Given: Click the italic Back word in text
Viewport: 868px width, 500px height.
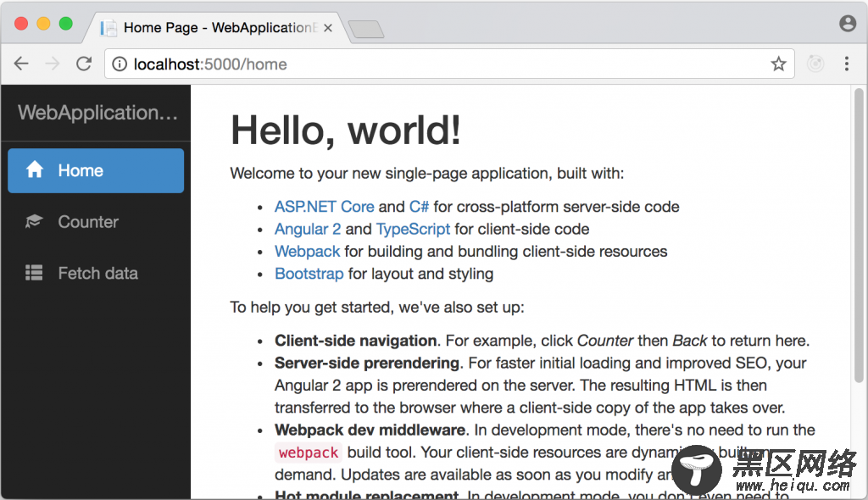Looking at the screenshot, I should [x=690, y=341].
